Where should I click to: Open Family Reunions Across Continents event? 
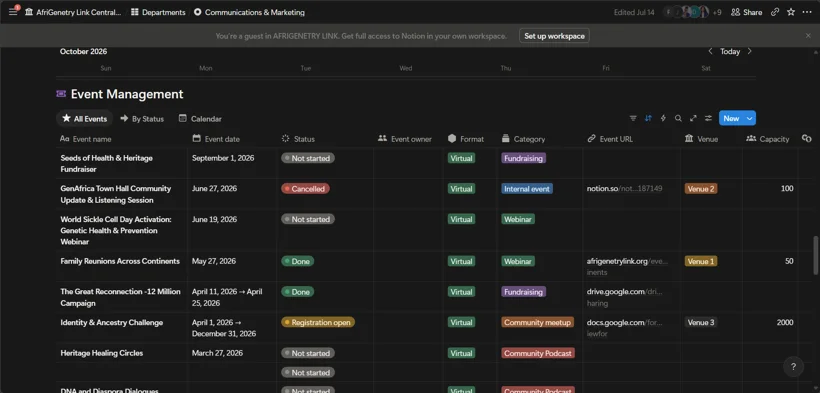[x=120, y=261]
